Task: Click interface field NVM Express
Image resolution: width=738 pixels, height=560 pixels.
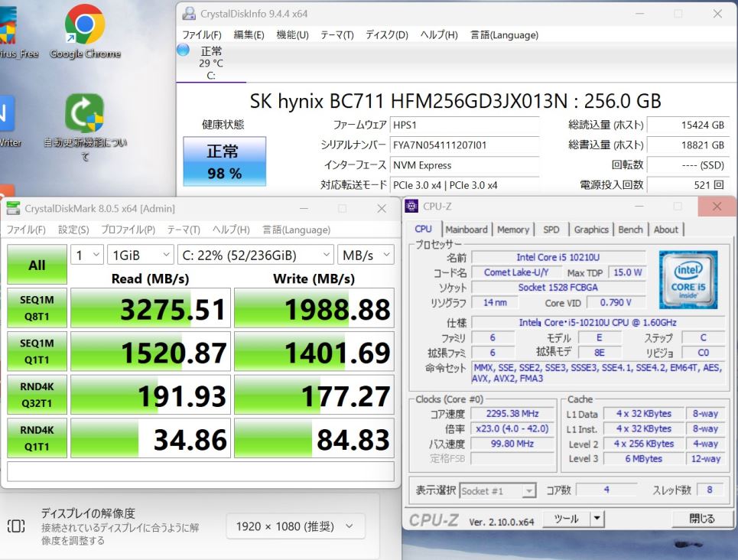Action: coord(464,165)
